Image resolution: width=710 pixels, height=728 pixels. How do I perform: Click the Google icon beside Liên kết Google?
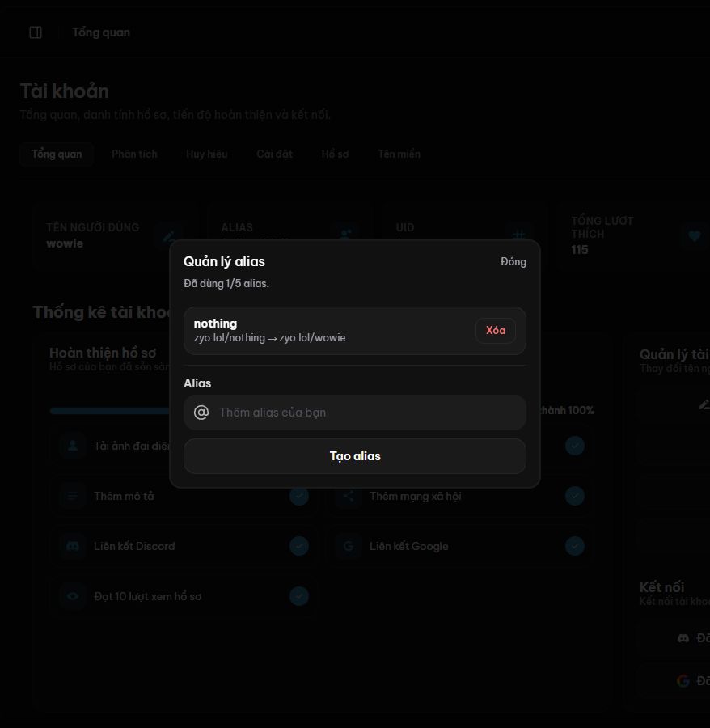click(349, 546)
